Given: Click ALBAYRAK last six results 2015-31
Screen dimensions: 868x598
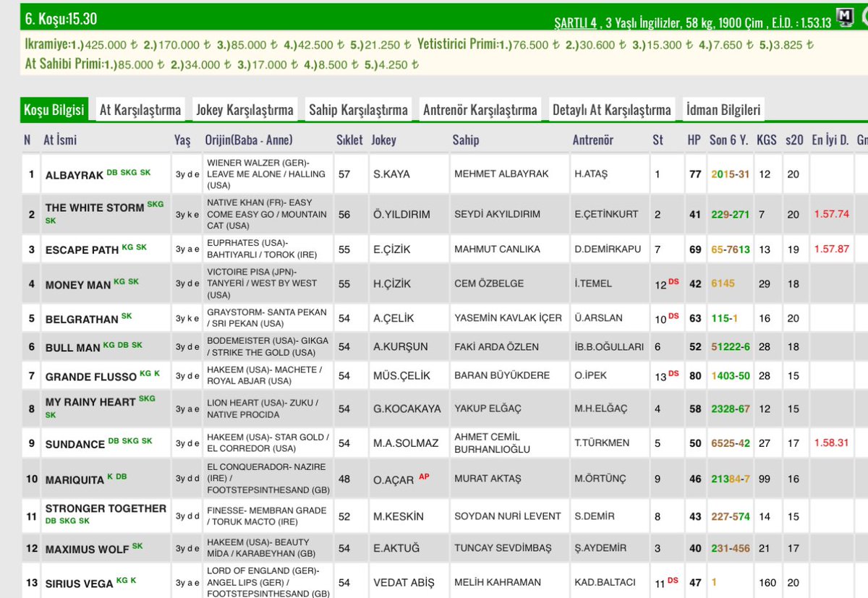Looking at the screenshot, I should (730, 174).
